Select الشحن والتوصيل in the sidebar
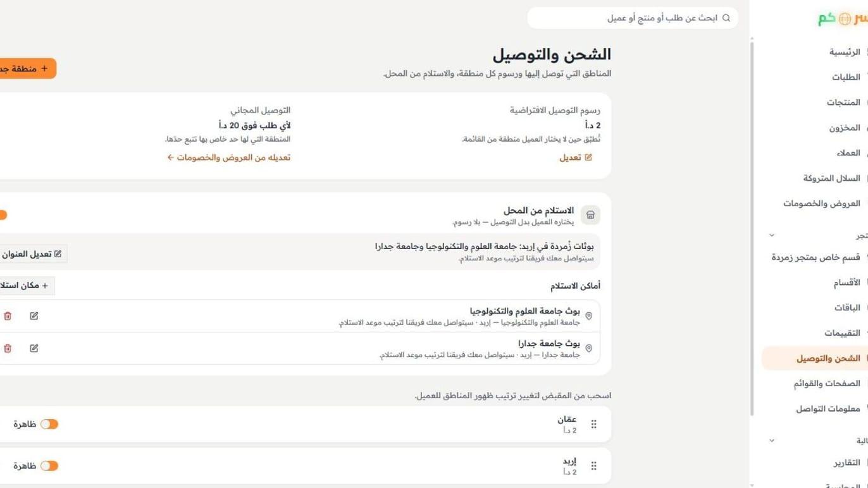This screenshot has height=488, width=868. [815, 358]
